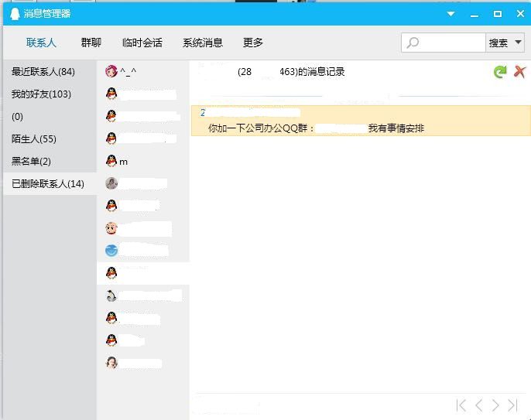Screen dimensions: 531x420
Task: Focus the message search input field
Action: pyautogui.click(x=443, y=43)
